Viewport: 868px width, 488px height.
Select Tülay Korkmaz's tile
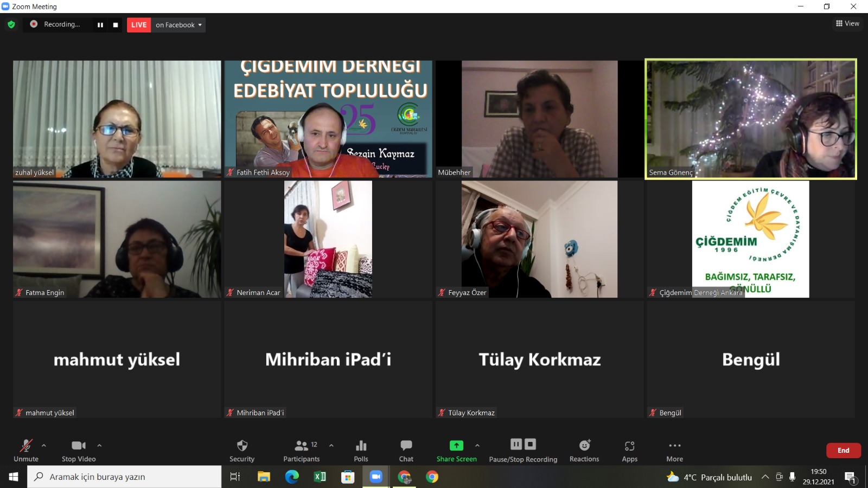[x=540, y=359]
